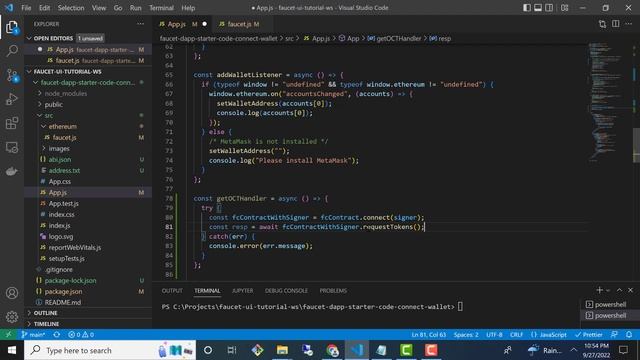Open changes compare icon in editor toolbar

pos(602,24)
